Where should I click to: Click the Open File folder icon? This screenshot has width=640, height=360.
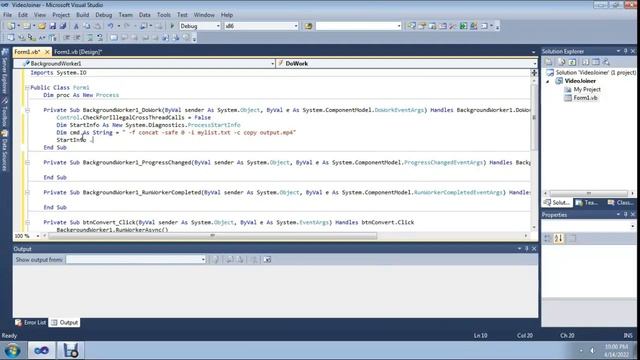tap(42, 26)
